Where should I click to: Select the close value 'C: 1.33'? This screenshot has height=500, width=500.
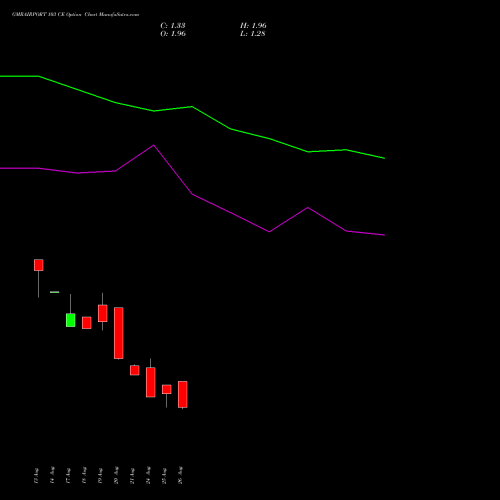[x=173, y=26]
